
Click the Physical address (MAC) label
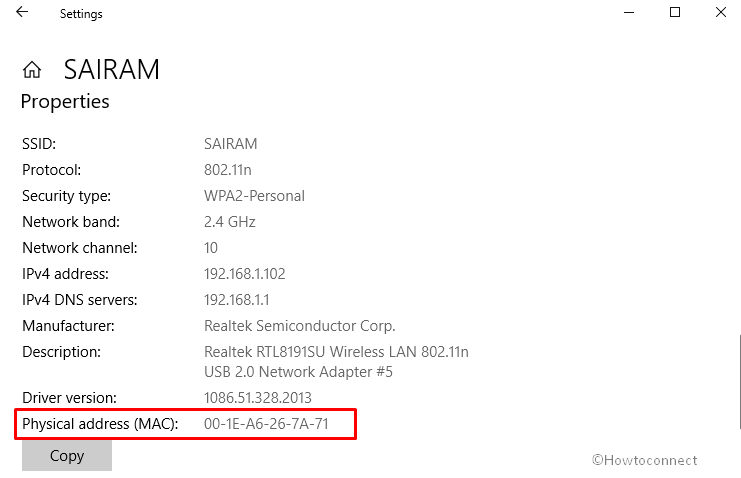100,424
